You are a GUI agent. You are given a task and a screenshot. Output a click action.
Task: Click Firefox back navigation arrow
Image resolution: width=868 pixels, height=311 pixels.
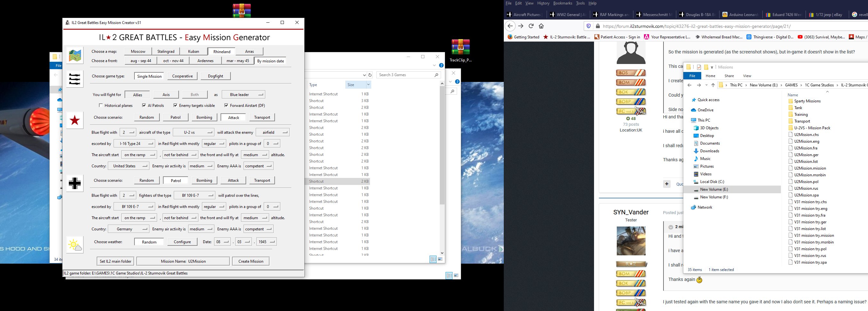(510, 26)
